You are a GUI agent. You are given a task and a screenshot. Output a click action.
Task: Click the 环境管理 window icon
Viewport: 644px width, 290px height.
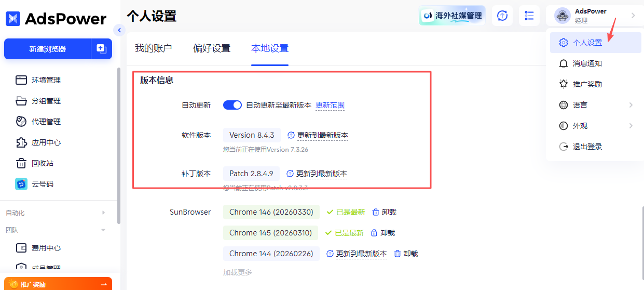pos(21,80)
